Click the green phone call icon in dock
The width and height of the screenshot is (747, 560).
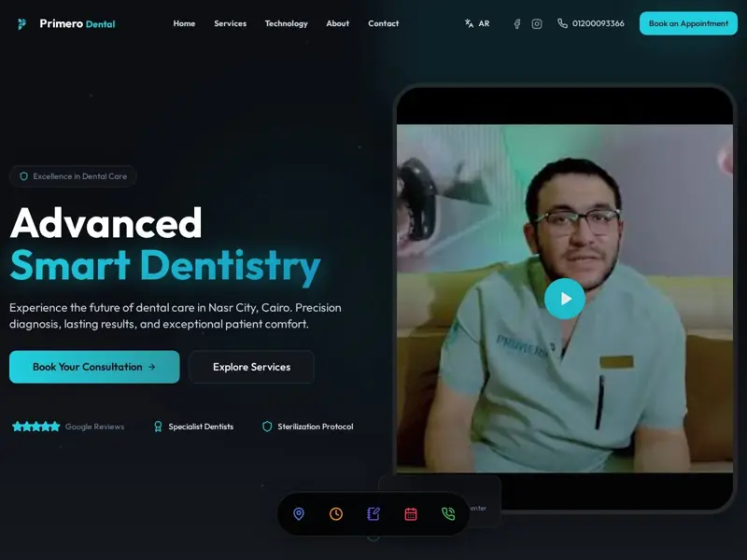click(x=448, y=514)
